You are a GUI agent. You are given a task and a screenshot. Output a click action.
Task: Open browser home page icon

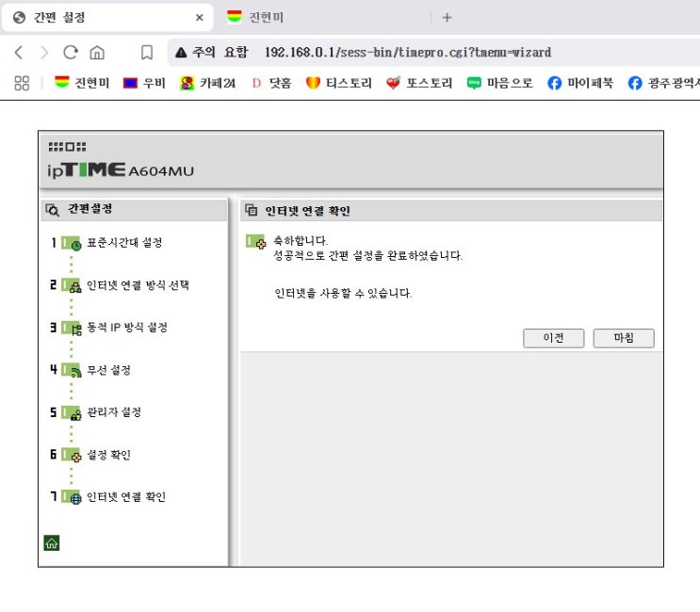tap(97, 53)
